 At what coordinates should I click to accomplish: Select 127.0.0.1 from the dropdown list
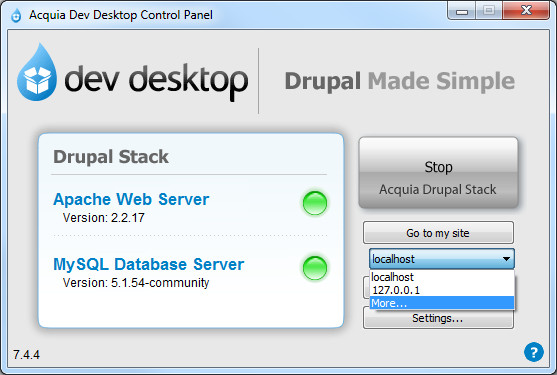pos(442,290)
